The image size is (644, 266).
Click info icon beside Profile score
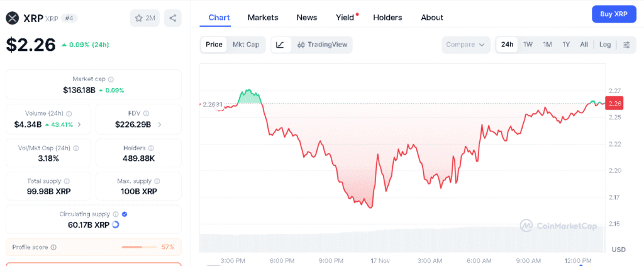click(54, 248)
